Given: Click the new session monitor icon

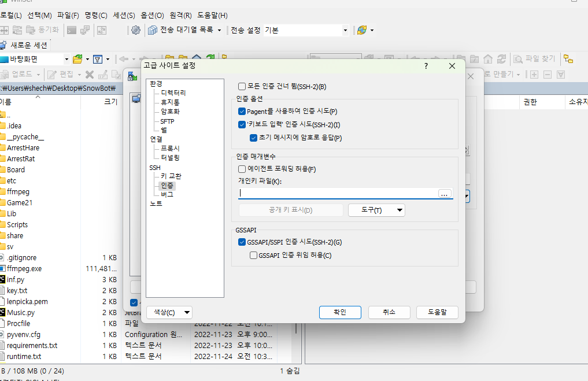Looking at the screenshot, I should pos(3,45).
